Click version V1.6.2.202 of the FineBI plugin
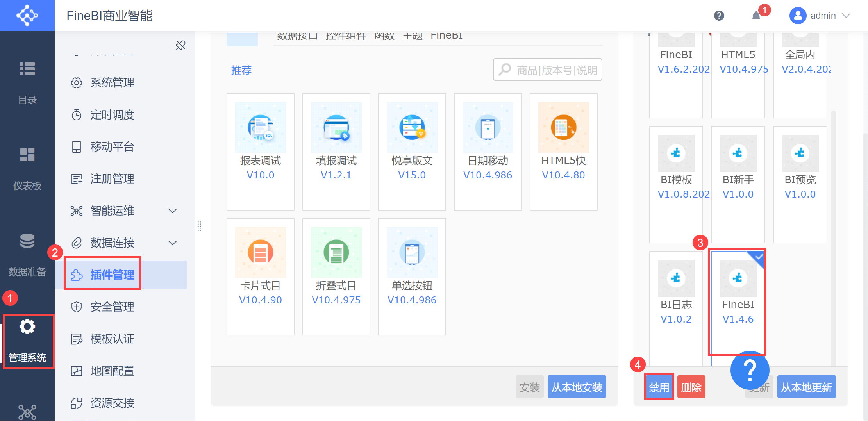This screenshot has width=868, height=421. pos(684,69)
